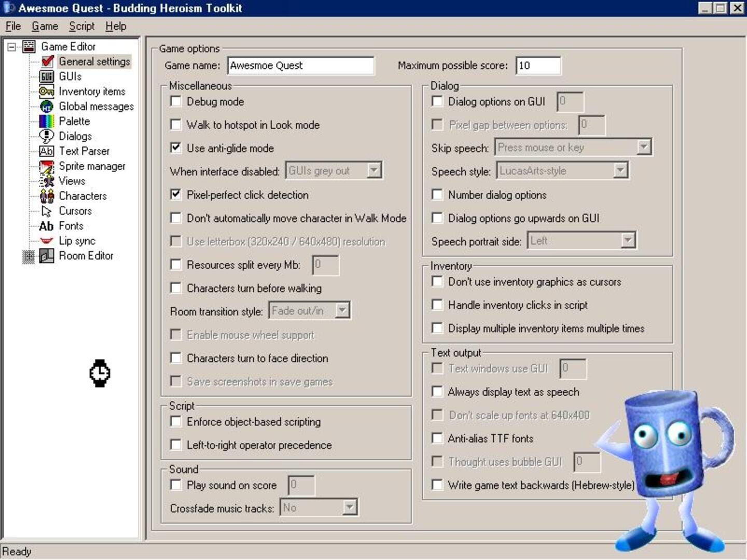Open the Room Editor
The width and height of the screenshot is (747, 560).
pyautogui.click(x=86, y=255)
